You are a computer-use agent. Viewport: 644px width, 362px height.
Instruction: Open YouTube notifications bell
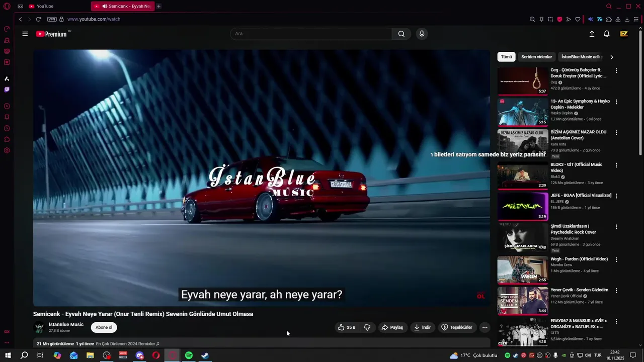click(607, 34)
